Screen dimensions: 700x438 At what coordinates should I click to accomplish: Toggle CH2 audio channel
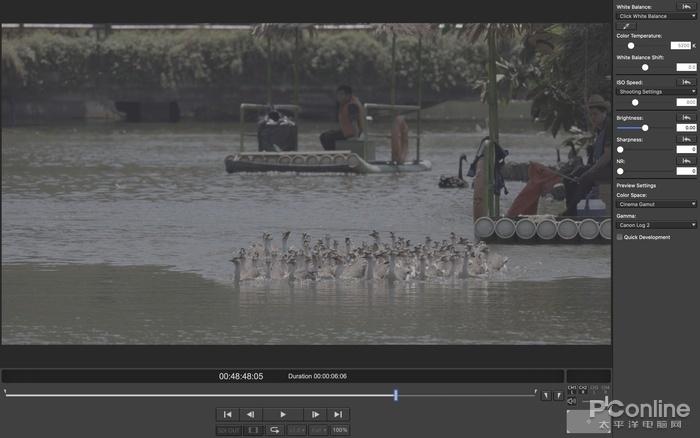coord(583,389)
